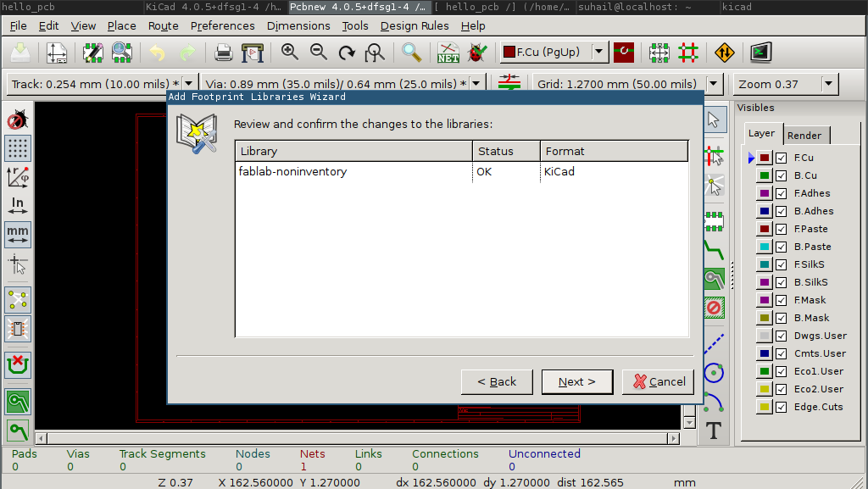868x489 pixels.
Task: Click the Back button in wizard
Action: (497, 381)
